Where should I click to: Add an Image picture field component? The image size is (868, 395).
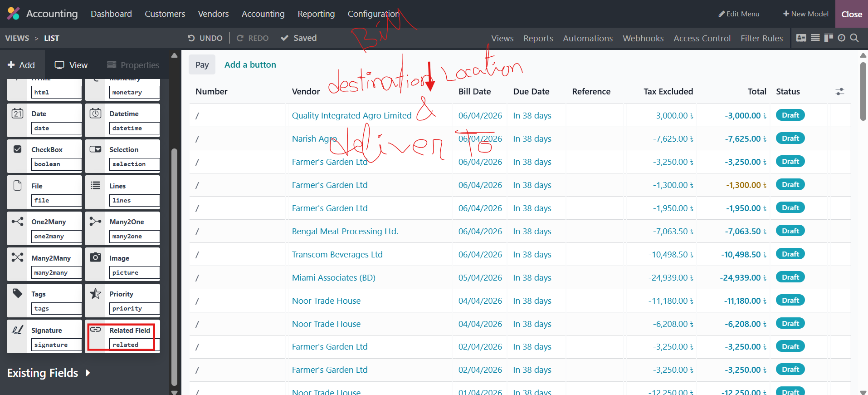coord(122,265)
